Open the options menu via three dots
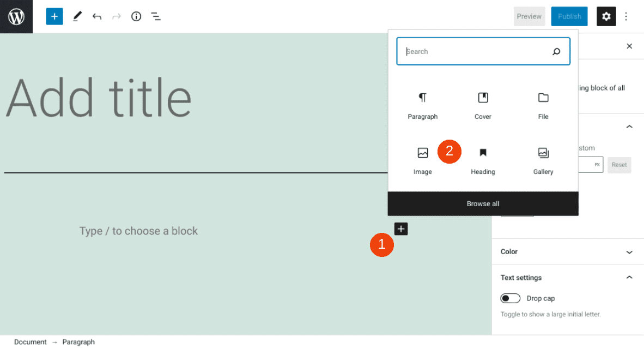The width and height of the screenshot is (644, 348). pos(626,16)
